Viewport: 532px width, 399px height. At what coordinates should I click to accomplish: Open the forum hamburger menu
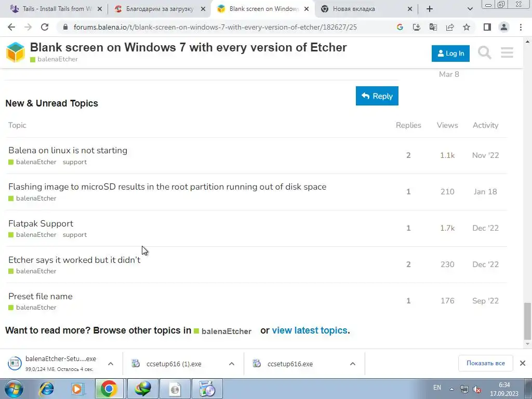point(507,52)
